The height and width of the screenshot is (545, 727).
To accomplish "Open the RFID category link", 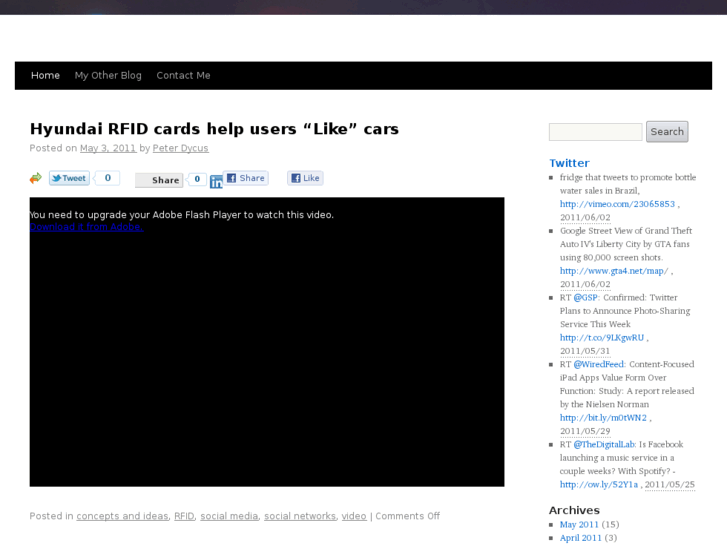I will 184,516.
